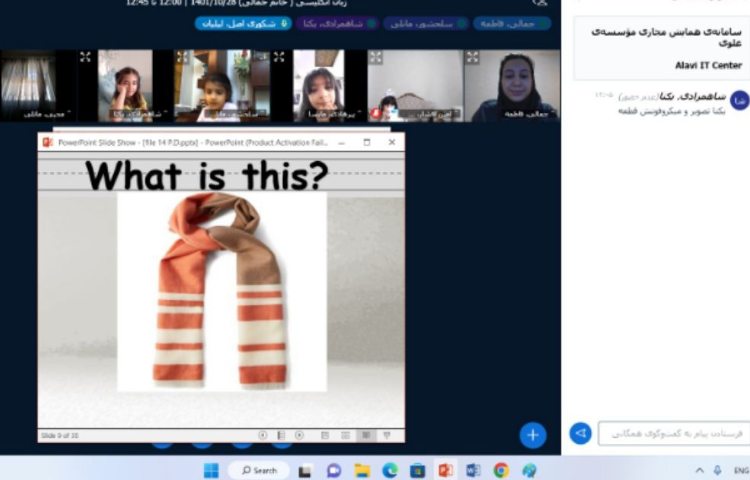Switch PowerPoint to Normal view

325,435
